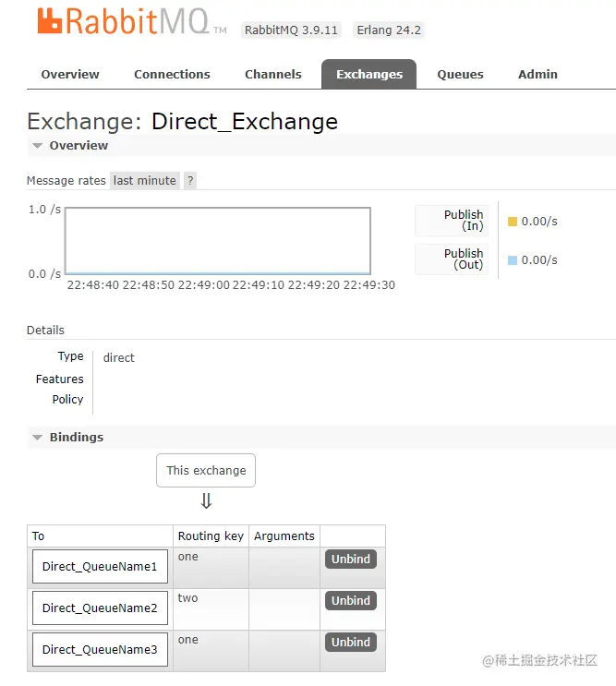Click the 'Arguments' column header
This screenshot has height=686, width=616.
click(284, 536)
